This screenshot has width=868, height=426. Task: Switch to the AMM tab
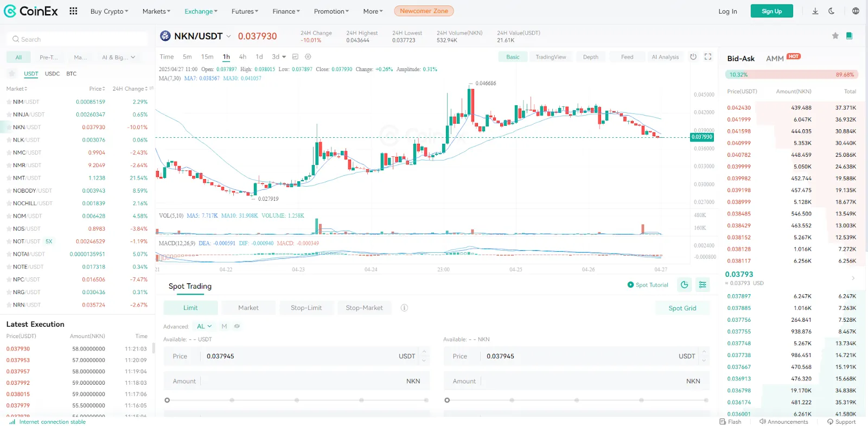[775, 59]
